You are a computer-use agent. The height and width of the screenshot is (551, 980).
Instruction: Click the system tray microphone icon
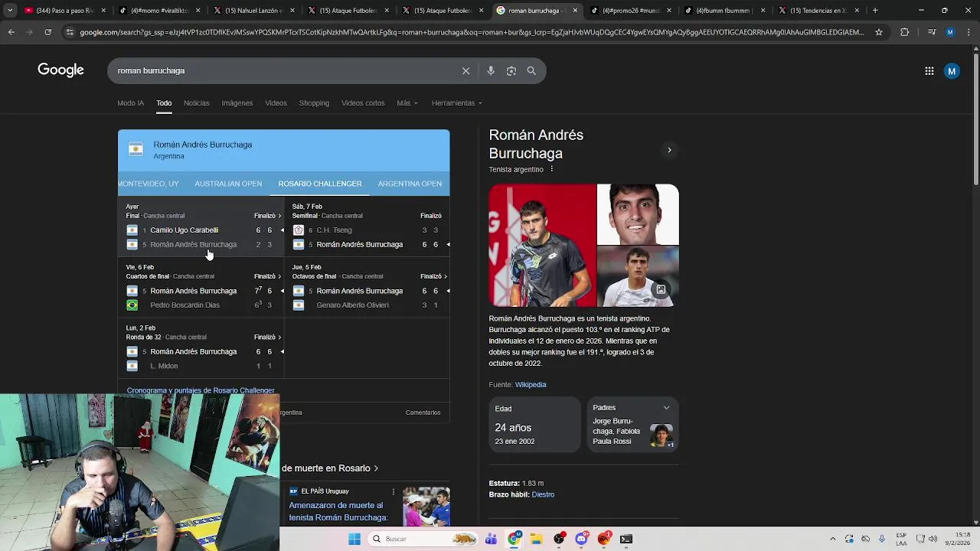(882, 539)
